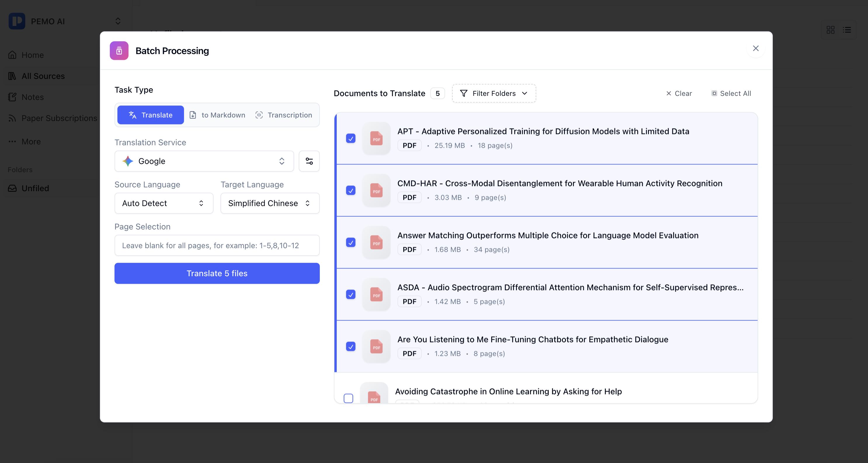Click the Batch Processing purple header icon
Image resolution: width=868 pixels, height=463 pixels.
(119, 51)
